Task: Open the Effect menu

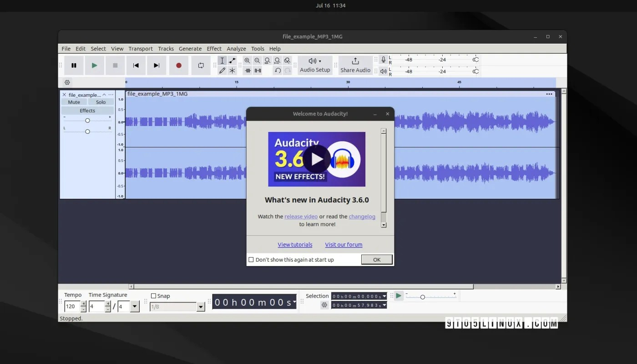Action: [214, 49]
